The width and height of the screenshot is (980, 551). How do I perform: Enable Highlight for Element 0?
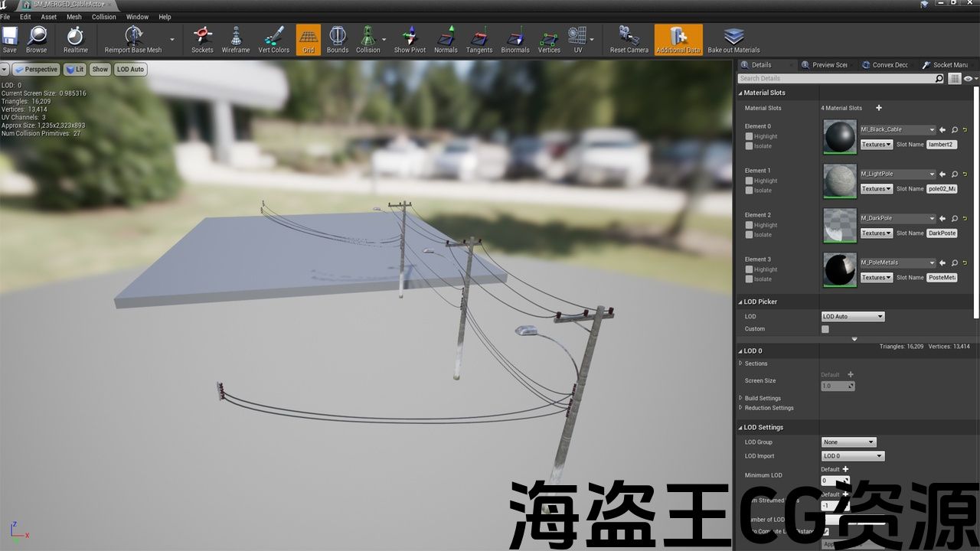point(749,137)
